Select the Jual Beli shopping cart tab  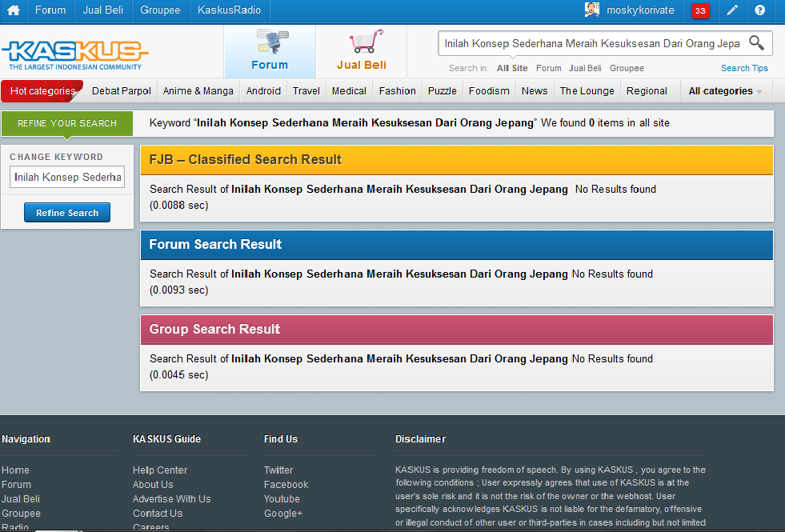point(362,51)
